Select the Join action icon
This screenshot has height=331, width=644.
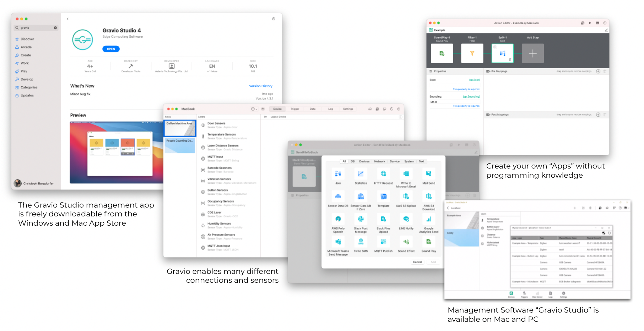(338, 174)
